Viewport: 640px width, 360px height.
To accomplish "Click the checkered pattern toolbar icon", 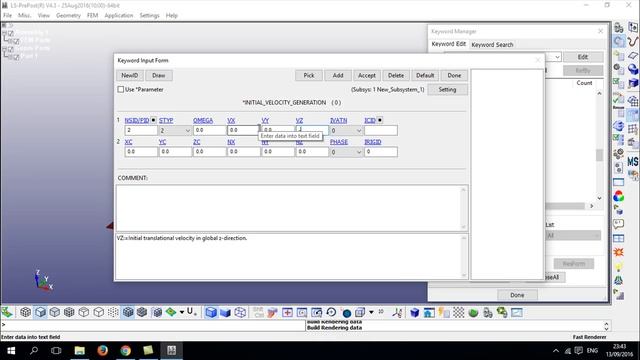I will tap(458, 313).
